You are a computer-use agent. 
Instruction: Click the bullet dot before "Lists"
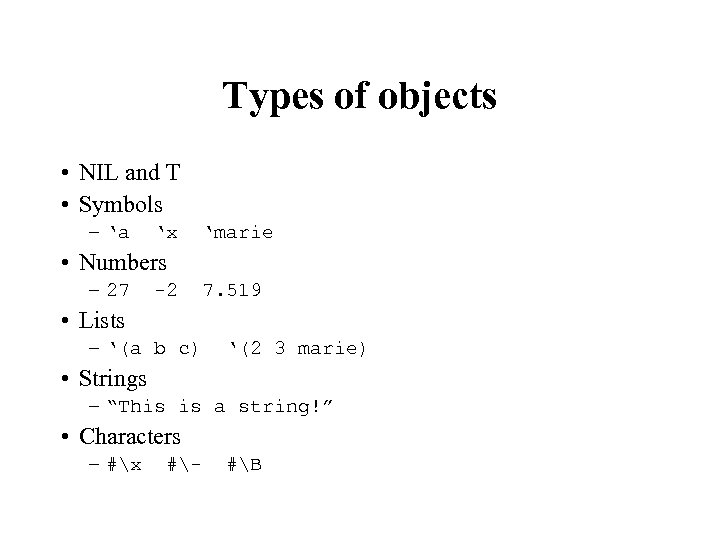click(x=64, y=321)
